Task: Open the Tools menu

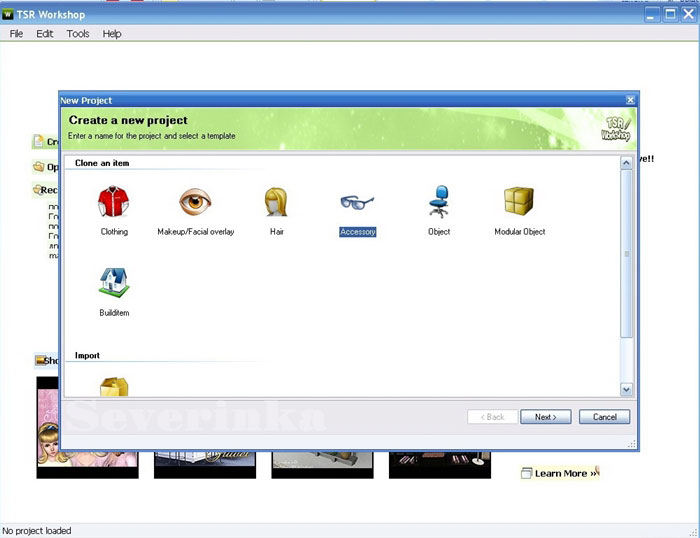Action: click(78, 33)
